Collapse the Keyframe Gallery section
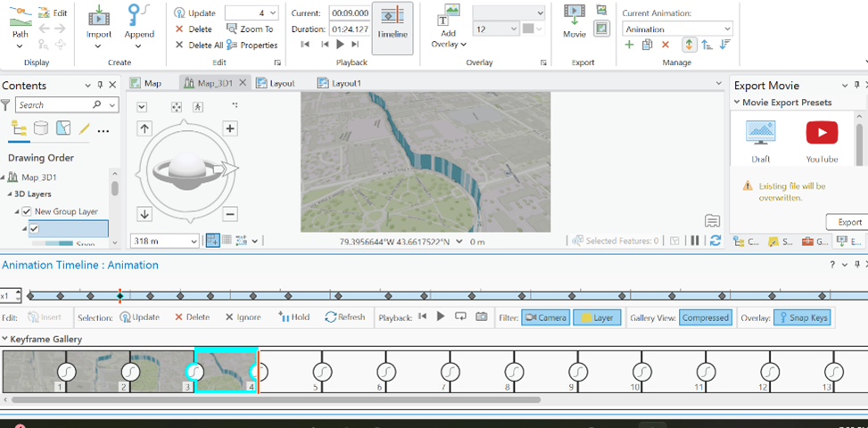 tap(4, 340)
